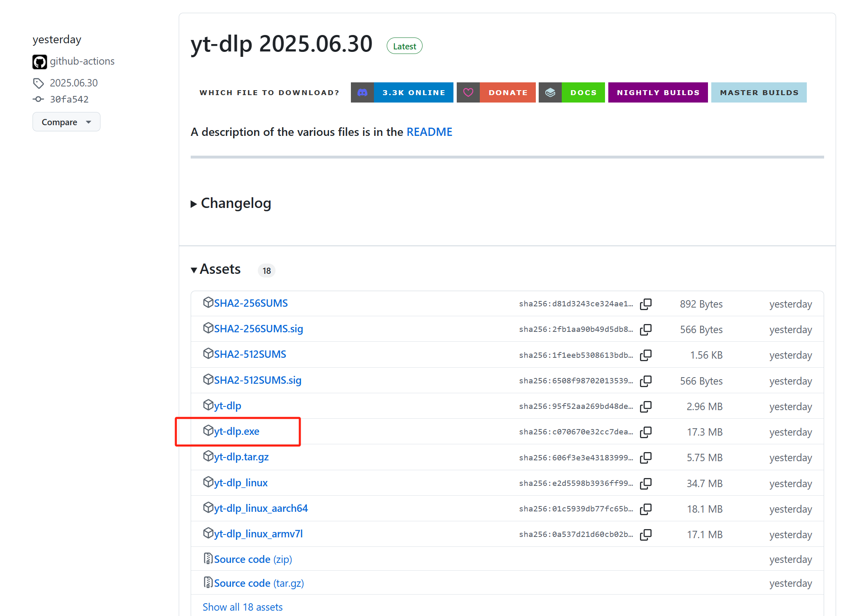Open the Nightly Builds badge
The height and width of the screenshot is (616, 848).
pyautogui.click(x=658, y=93)
